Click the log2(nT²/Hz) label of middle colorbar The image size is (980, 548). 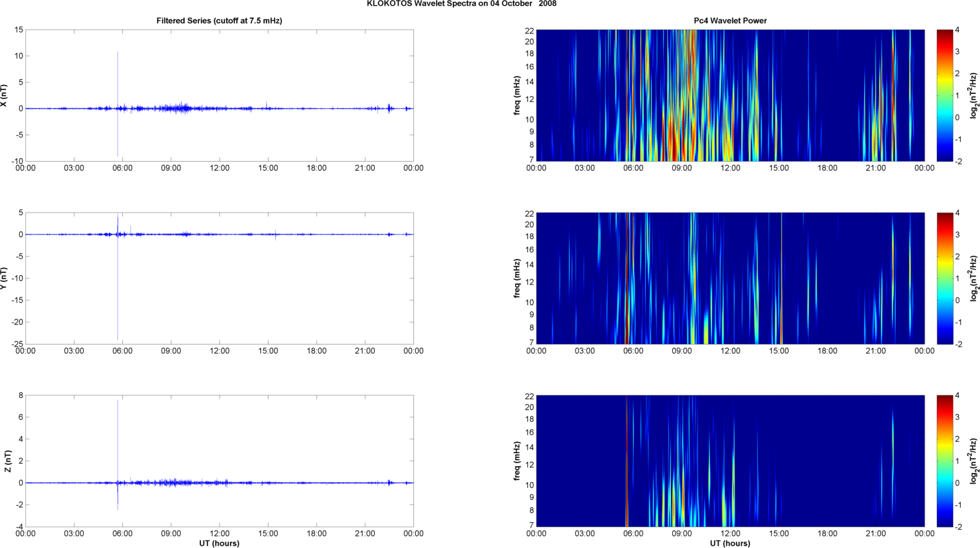coord(975,278)
